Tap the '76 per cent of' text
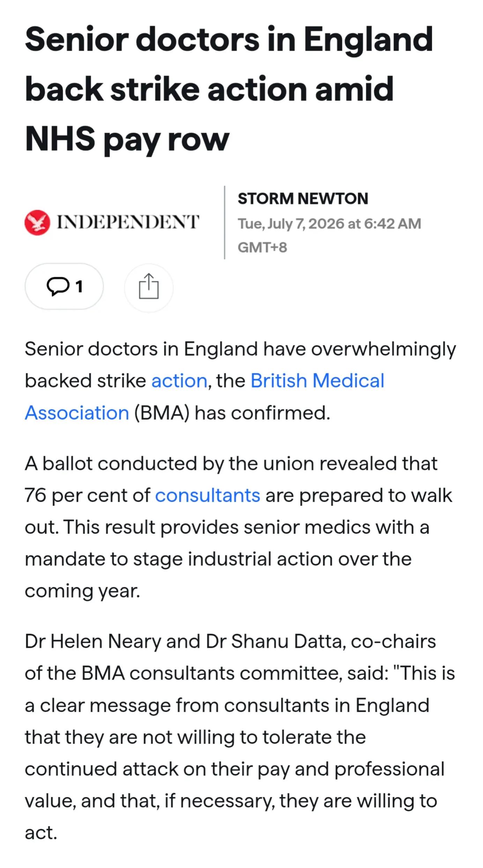The height and width of the screenshot is (868, 483). click(x=87, y=495)
